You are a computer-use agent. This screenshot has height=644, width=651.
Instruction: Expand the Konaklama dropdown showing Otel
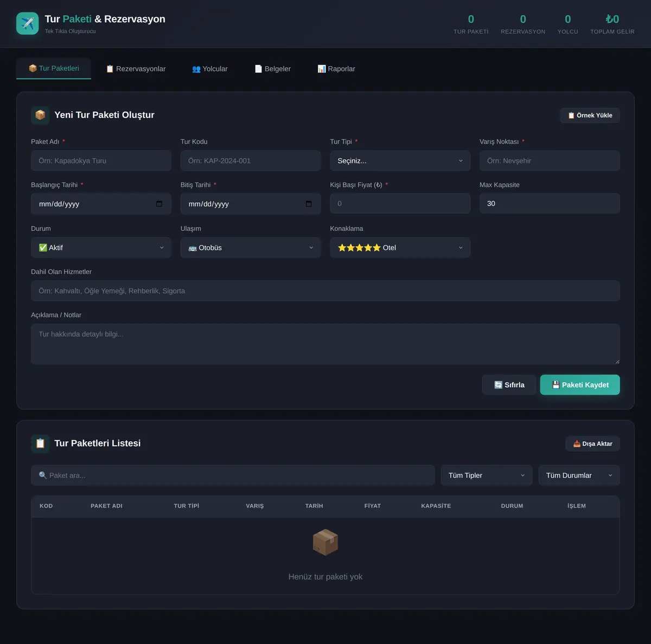[400, 248]
